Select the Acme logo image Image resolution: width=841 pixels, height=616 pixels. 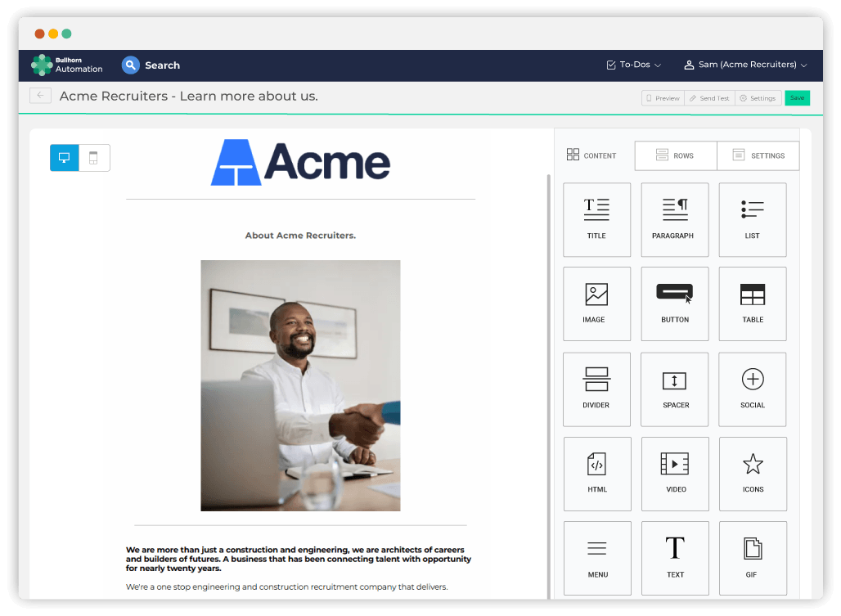coord(300,163)
